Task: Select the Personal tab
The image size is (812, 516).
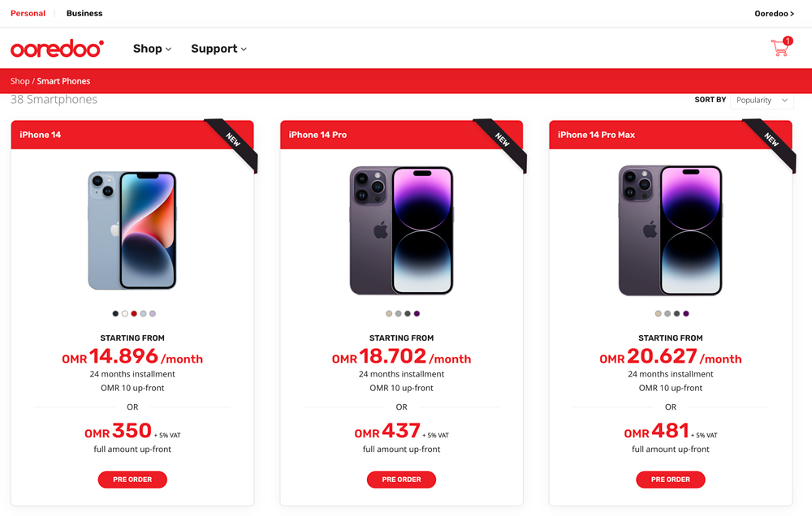Action: tap(28, 13)
